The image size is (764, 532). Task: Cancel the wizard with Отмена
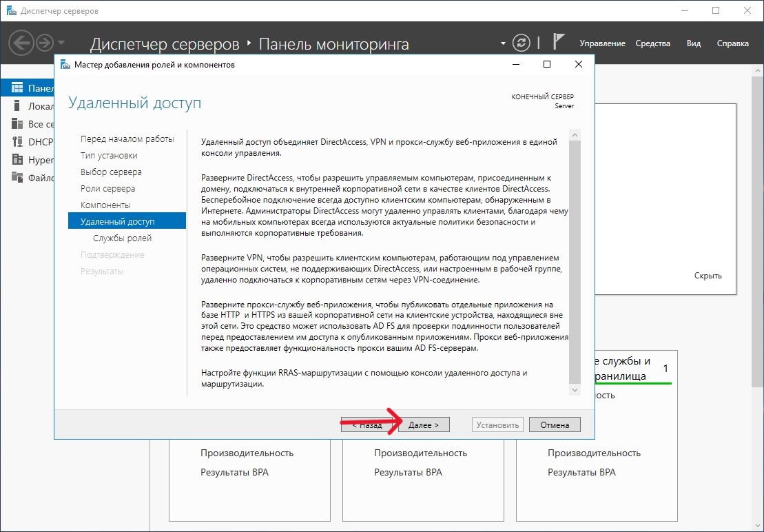(x=555, y=425)
